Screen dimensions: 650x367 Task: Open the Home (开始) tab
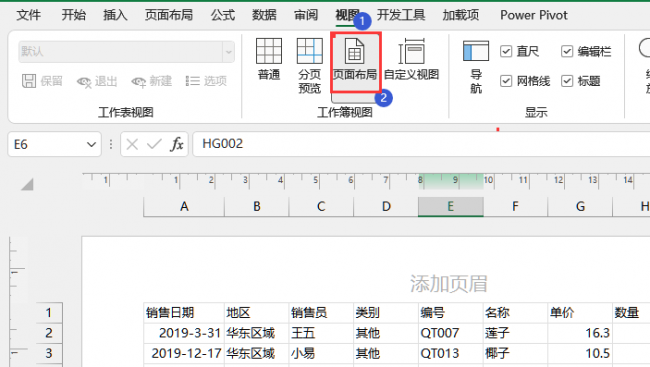pyautogui.click(x=74, y=15)
